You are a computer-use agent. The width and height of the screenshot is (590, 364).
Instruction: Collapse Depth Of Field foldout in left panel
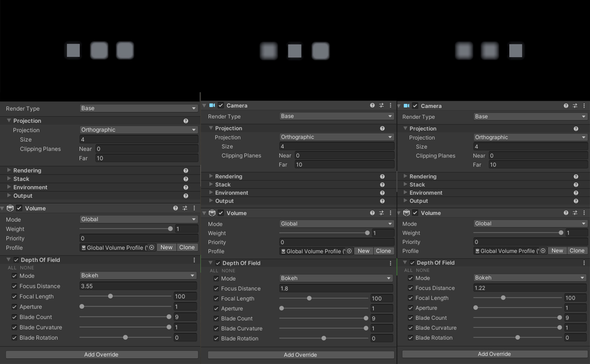point(8,260)
